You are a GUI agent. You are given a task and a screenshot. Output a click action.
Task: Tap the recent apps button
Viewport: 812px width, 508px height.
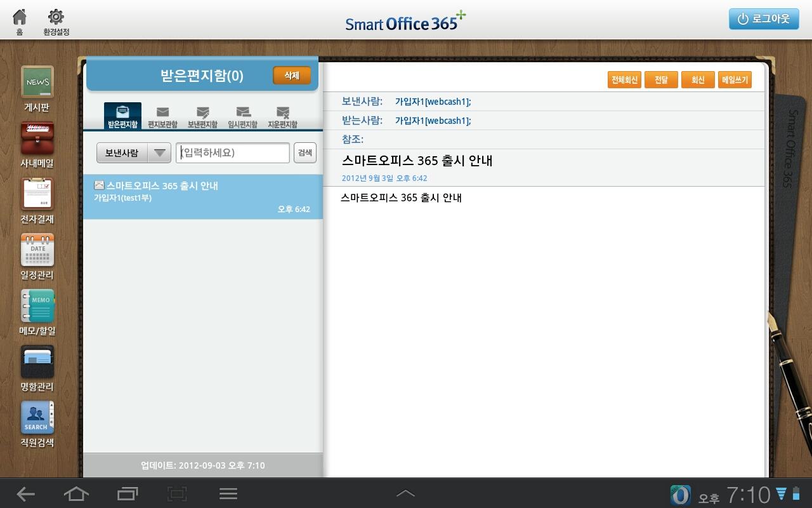[x=128, y=494]
